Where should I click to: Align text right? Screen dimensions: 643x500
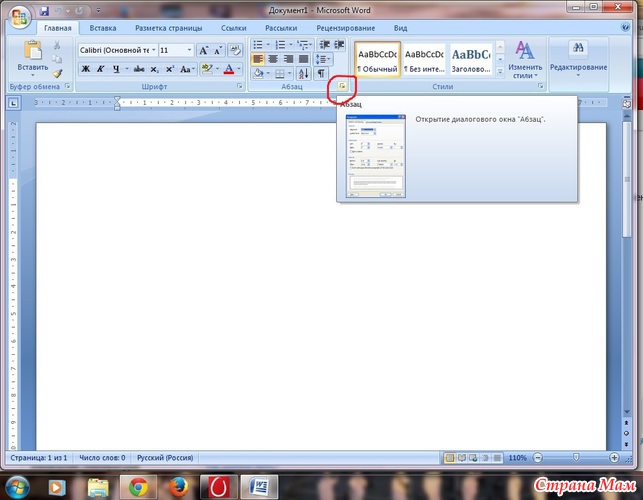click(x=288, y=59)
